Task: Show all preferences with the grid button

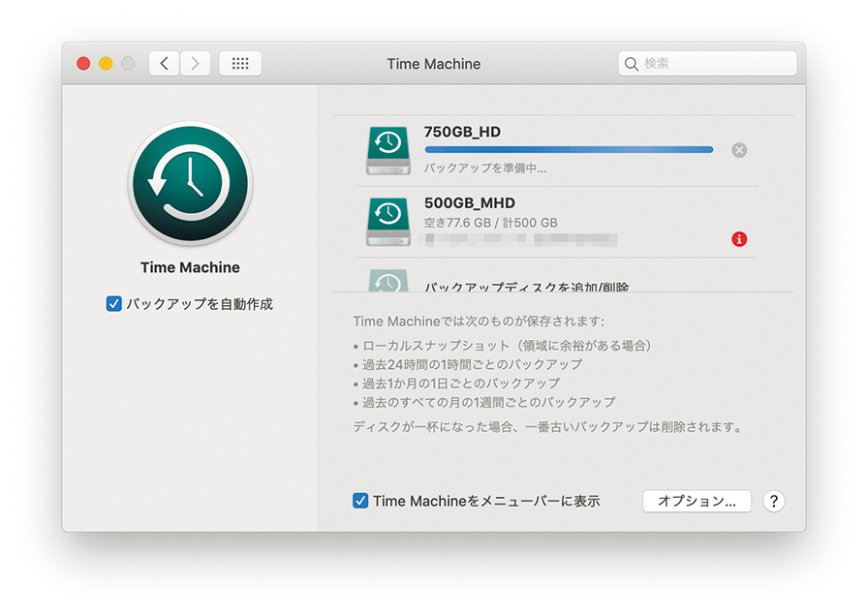Action: [x=240, y=64]
